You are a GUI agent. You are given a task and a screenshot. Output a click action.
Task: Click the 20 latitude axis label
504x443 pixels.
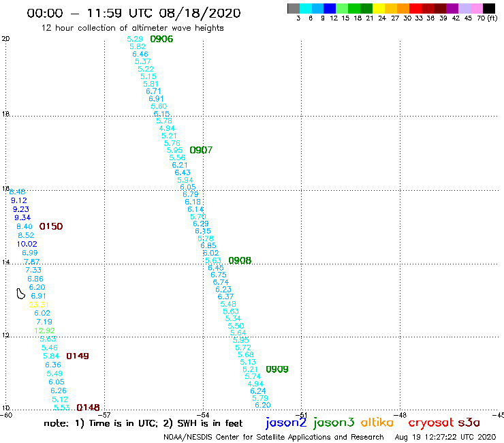[x=5, y=39]
